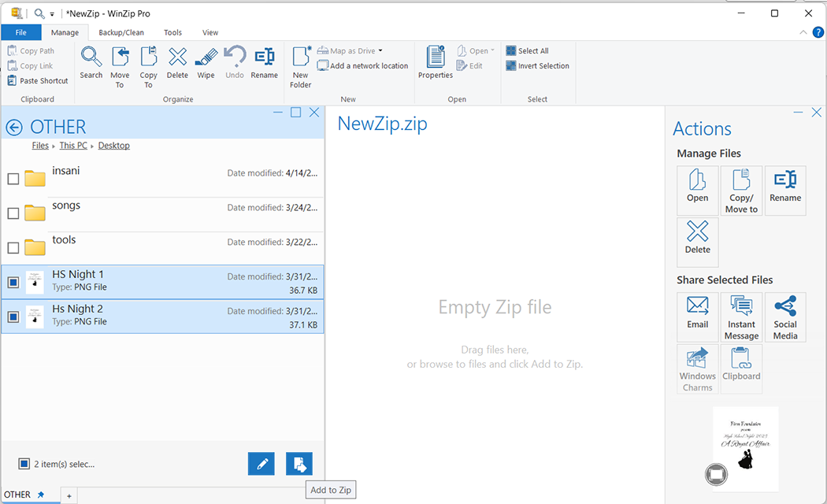
Task: Check the insani folder checkbox
Action: point(13,179)
